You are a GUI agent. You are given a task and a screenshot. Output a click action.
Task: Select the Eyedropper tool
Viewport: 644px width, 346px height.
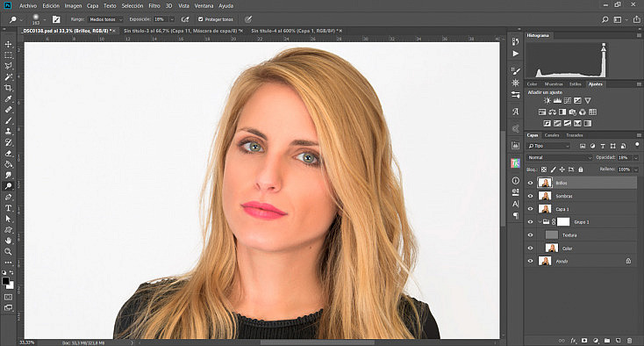point(8,98)
